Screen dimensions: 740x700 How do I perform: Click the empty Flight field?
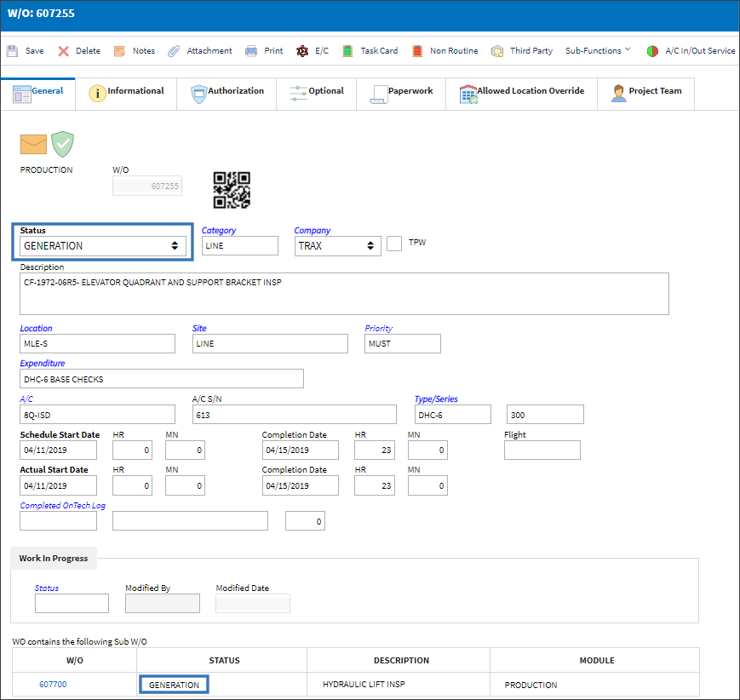[x=542, y=450]
